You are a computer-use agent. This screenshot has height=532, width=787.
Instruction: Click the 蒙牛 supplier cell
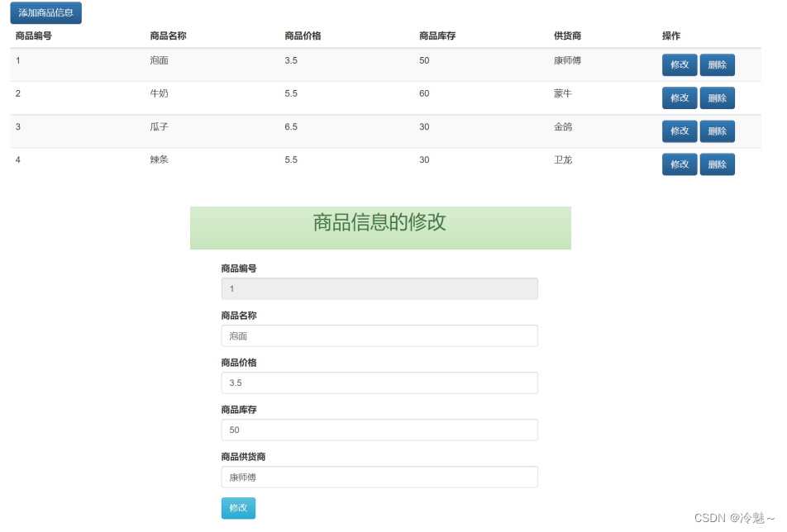coord(563,93)
